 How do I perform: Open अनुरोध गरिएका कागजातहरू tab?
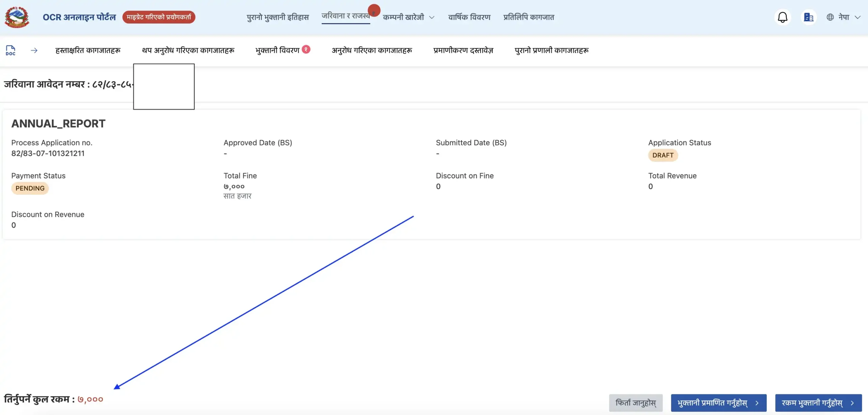point(372,50)
